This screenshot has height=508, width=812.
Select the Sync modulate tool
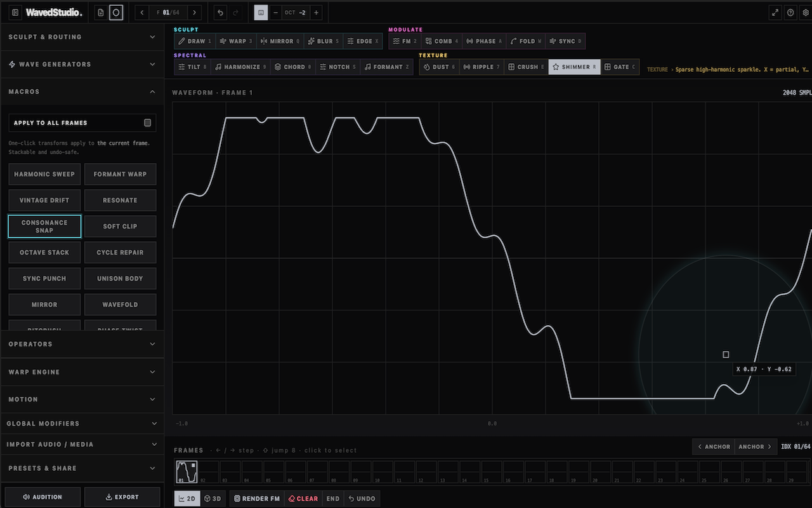coord(565,41)
